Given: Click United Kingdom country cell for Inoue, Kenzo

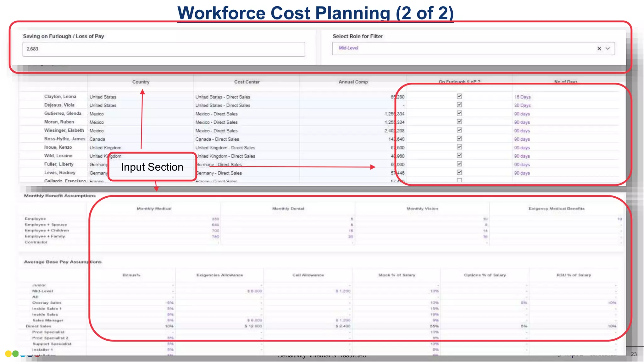Looking at the screenshot, I should tap(105, 148).
